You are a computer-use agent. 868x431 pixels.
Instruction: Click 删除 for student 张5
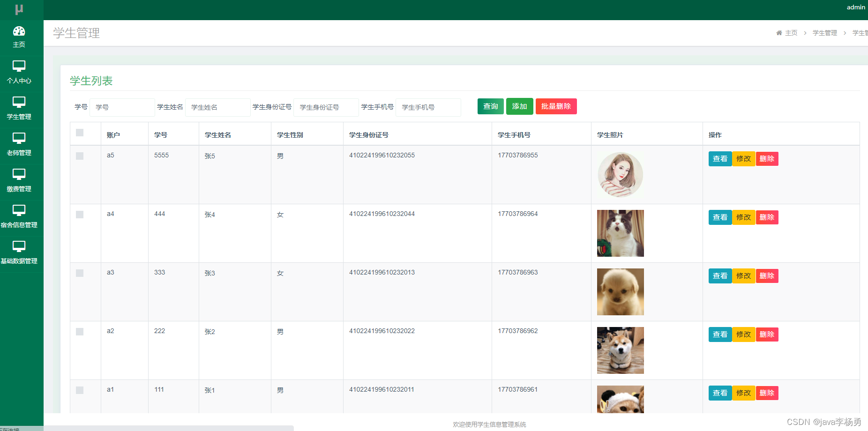(x=767, y=159)
